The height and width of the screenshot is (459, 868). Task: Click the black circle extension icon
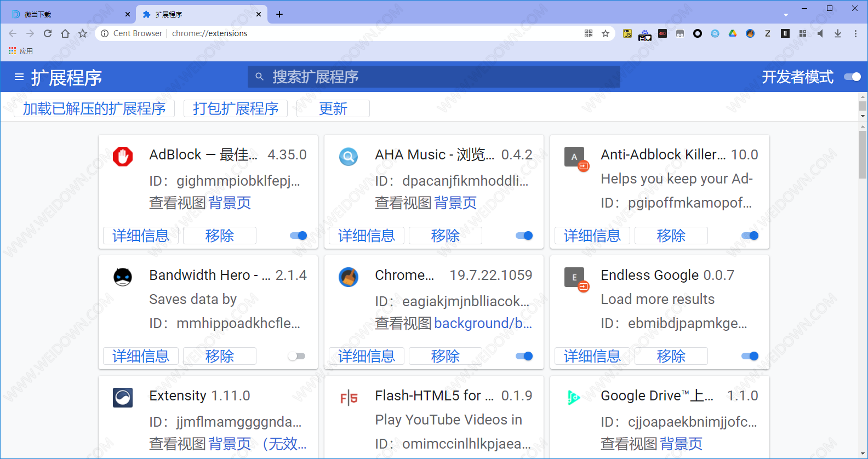(698, 33)
